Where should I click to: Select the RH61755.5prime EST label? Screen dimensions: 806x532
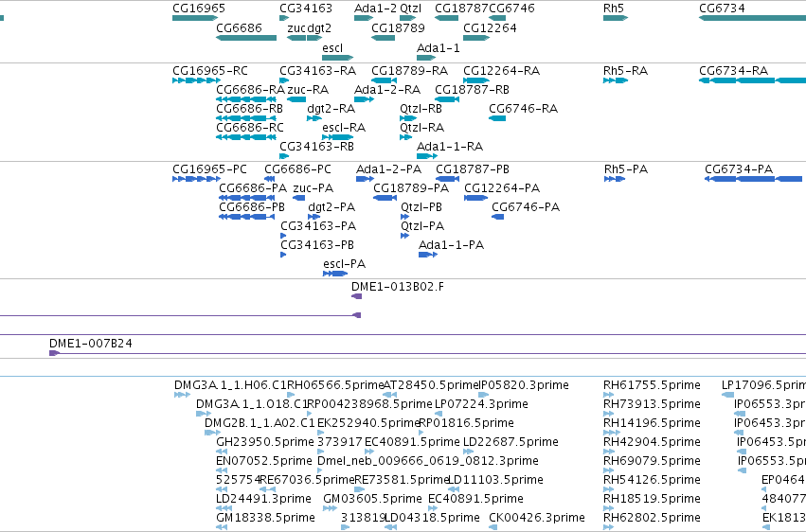(x=652, y=385)
